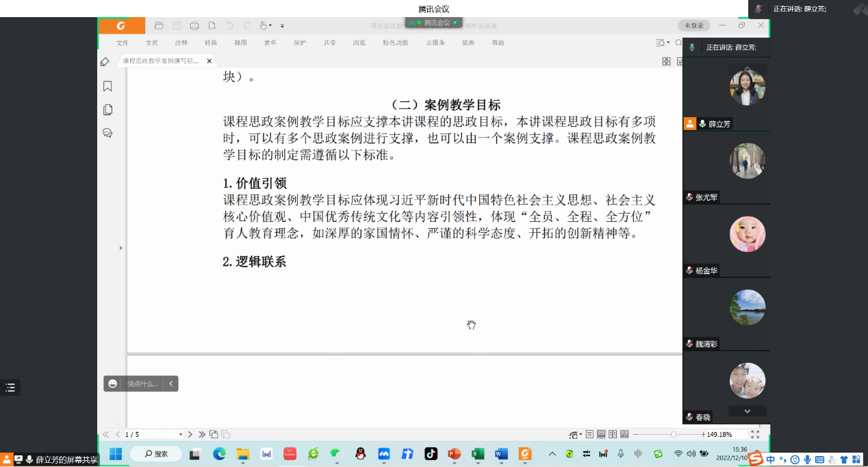Click the print icon in the quick toolbar

[194, 26]
